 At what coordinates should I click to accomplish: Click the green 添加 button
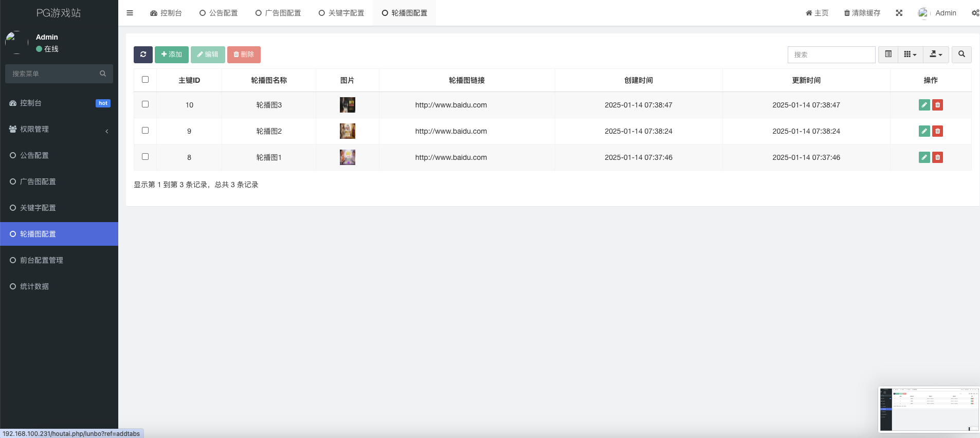(x=171, y=54)
